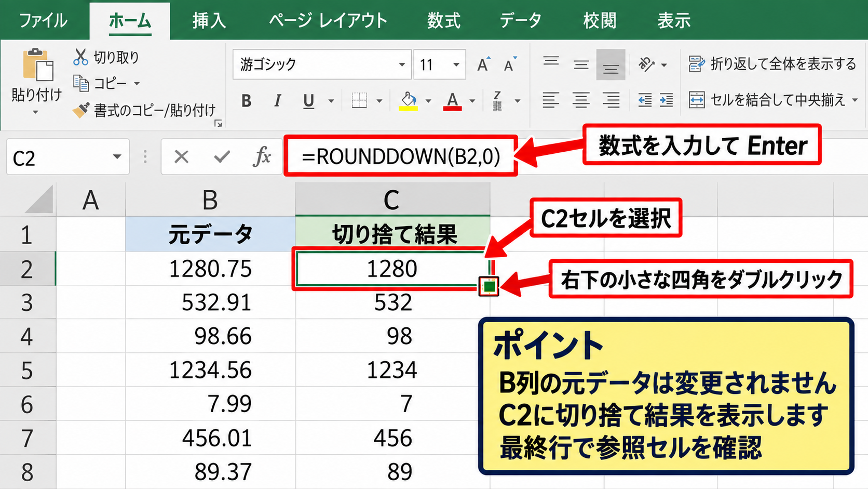
Task: Open the font size 11 dropdown
Action: tap(456, 64)
